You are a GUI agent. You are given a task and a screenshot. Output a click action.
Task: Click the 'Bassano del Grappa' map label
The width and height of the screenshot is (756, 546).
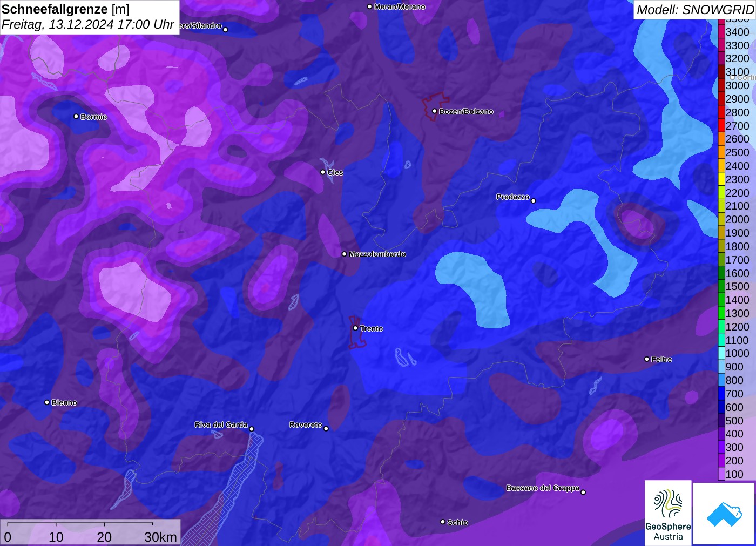543,488
